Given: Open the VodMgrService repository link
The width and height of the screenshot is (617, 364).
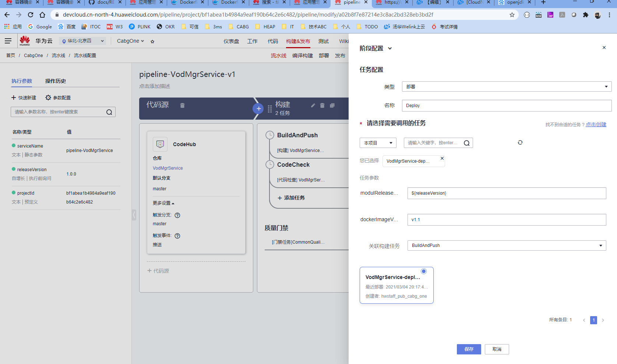Looking at the screenshot, I should [x=168, y=168].
